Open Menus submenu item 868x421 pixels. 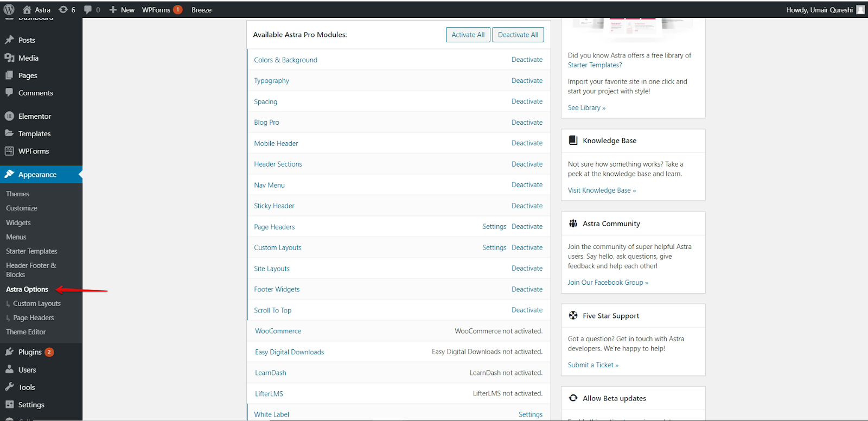tap(16, 237)
